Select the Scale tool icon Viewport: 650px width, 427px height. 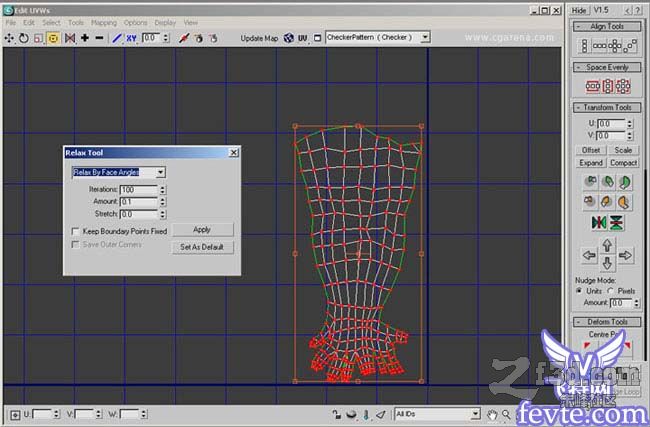pos(38,38)
